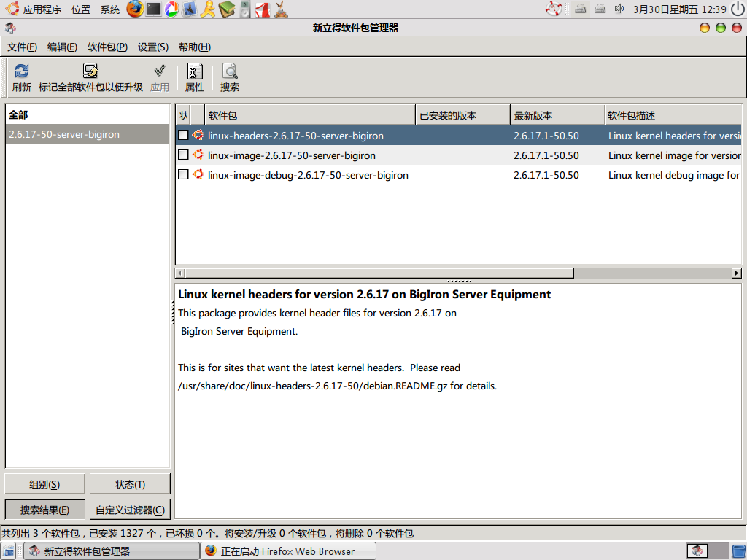This screenshot has width=747, height=560.
Task: Click the speaker volume icon
Action: pos(619,9)
